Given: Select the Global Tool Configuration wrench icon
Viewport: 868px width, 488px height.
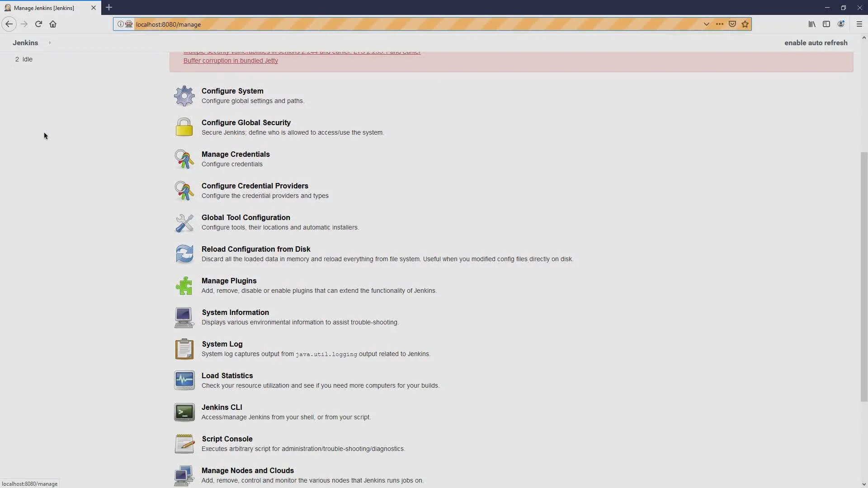Looking at the screenshot, I should tap(184, 222).
